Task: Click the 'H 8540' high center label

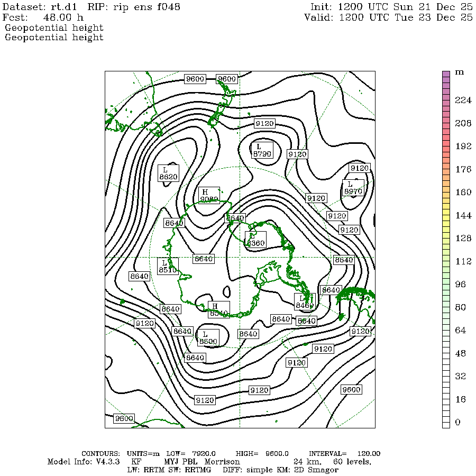Action: (x=219, y=309)
